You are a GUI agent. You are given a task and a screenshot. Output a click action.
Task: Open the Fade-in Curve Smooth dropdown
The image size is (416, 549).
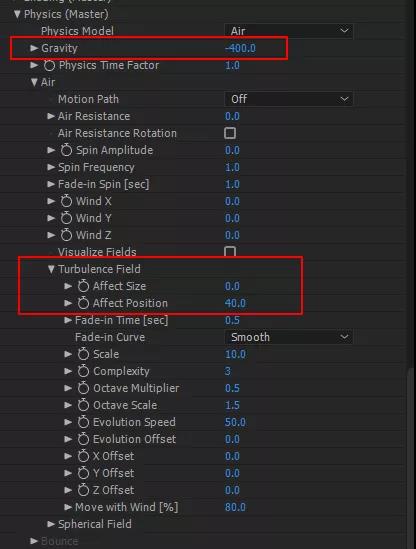pyautogui.click(x=289, y=337)
